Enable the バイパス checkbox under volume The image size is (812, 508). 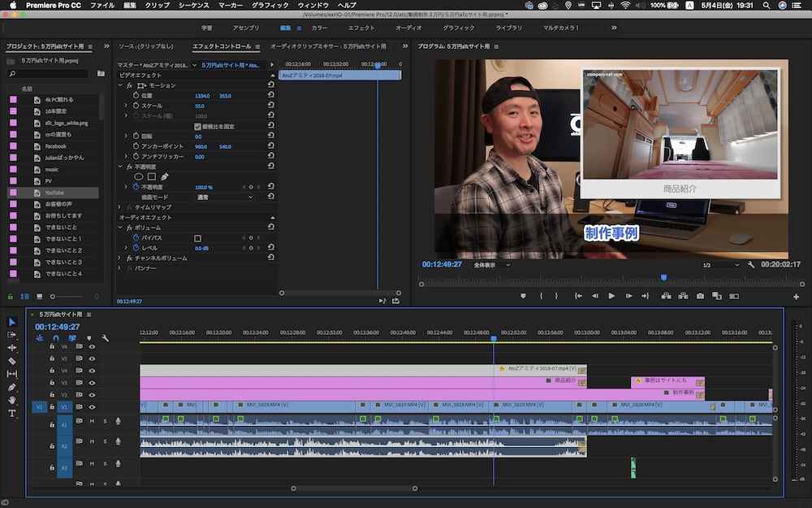(197, 238)
